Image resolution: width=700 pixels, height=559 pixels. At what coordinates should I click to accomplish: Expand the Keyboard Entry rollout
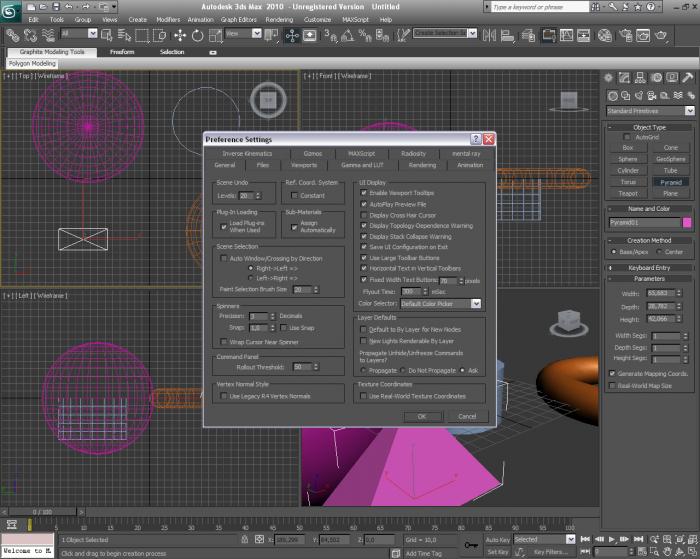click(x=649, y=268)
